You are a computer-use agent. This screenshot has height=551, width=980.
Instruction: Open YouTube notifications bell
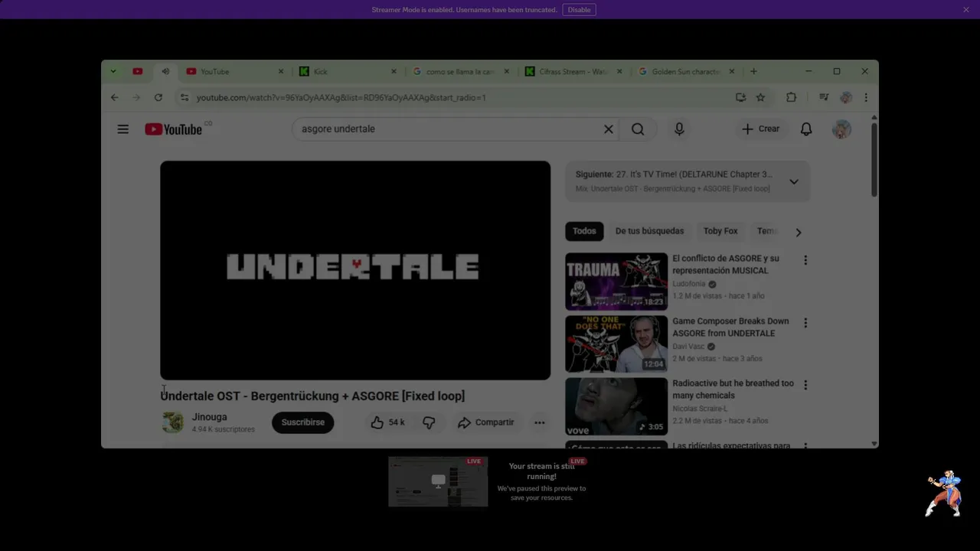[806, 129]
